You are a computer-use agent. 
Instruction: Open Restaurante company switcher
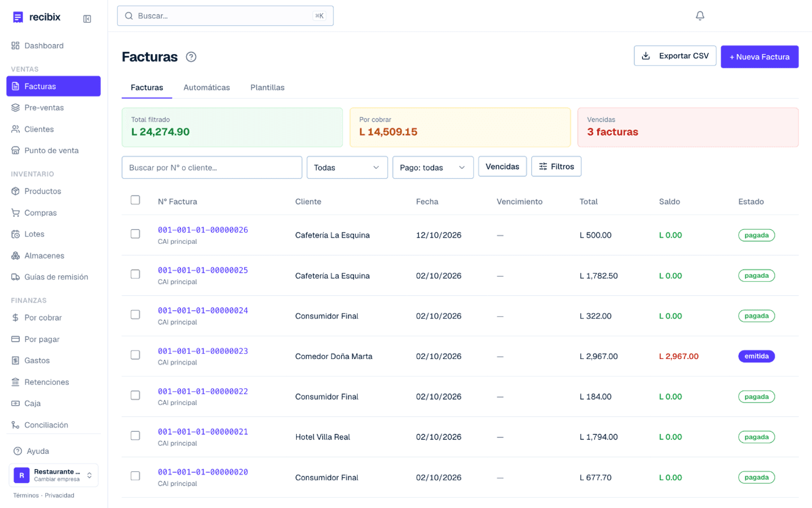[54, 475]
